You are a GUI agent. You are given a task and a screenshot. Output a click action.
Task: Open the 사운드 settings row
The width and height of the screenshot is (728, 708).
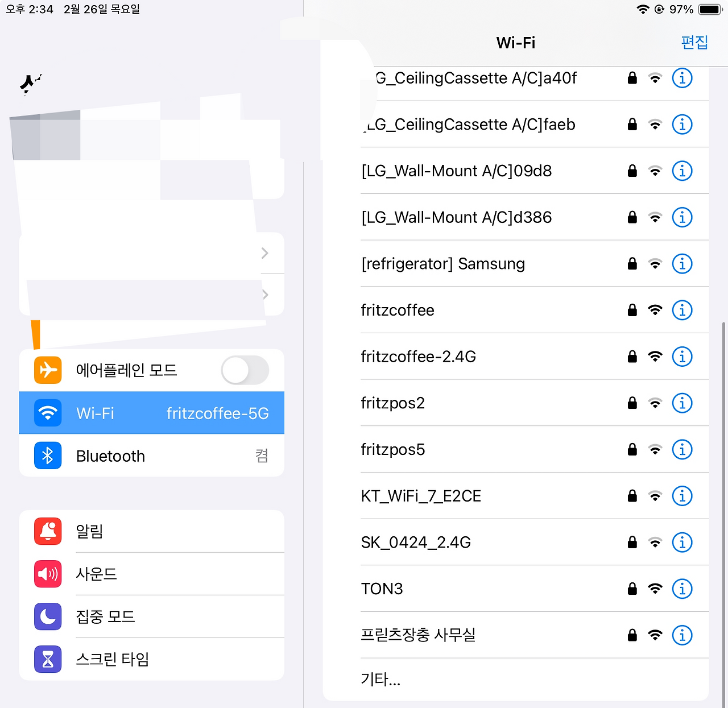click(151, 574)
